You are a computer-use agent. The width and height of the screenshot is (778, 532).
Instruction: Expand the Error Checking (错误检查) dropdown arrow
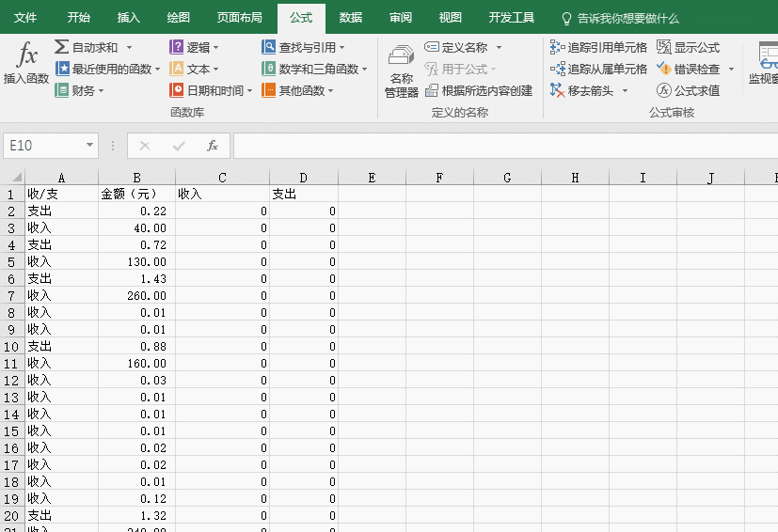coord(731,69)
